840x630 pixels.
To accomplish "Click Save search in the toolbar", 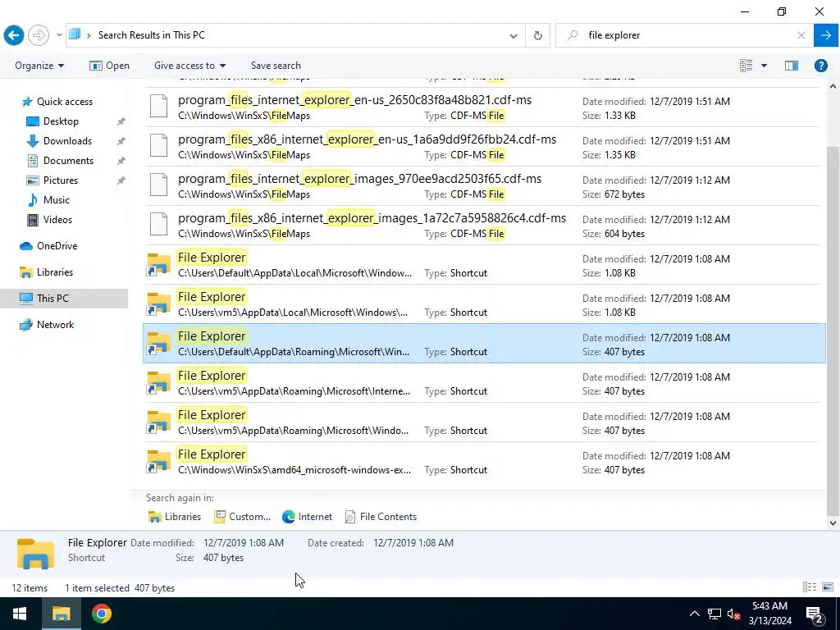I will pos(276,66).
